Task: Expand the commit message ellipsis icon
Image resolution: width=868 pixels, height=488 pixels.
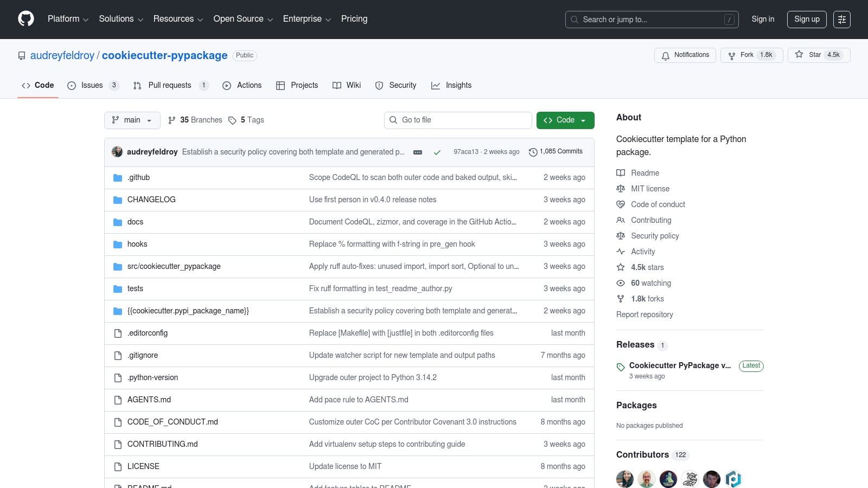Action: [x=418, y=152]
